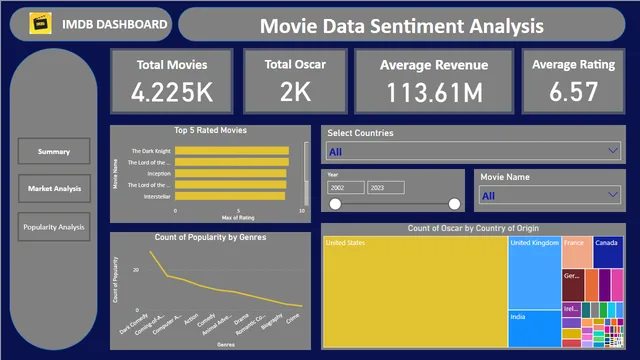The image size is (640, 360).
Task: Click the Total Movies 4.225K card
Action: (172, 81)
